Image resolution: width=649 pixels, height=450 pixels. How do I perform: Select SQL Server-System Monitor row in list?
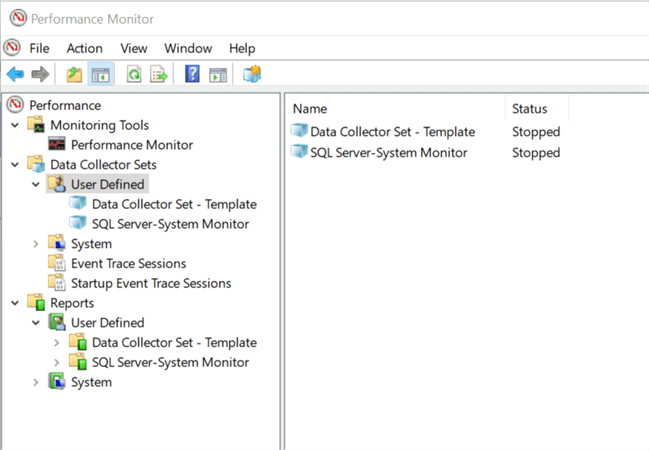coord(388,153)
